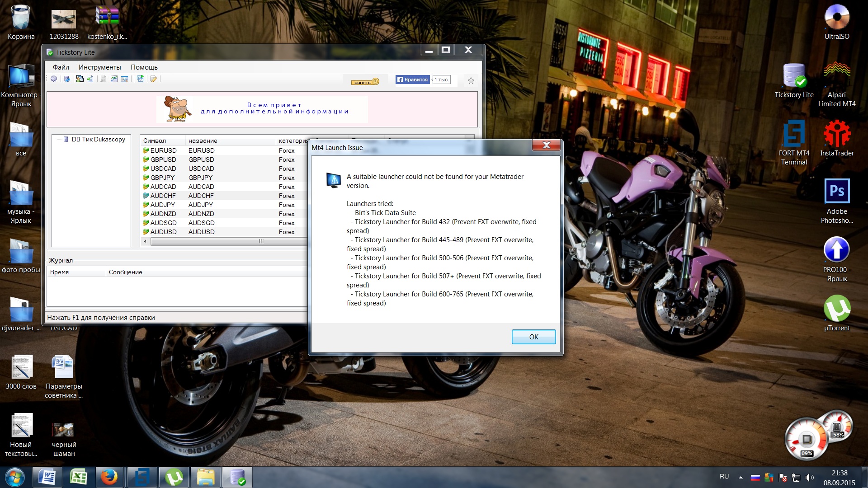The height and width of the screenshot is (488, 868).
Task: Sort by the название column header
Action: coord(230,141)
